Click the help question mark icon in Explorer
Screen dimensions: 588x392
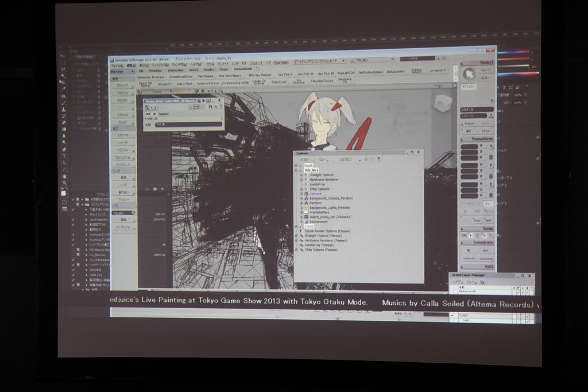pyautogui.click(x=378, y=159)
